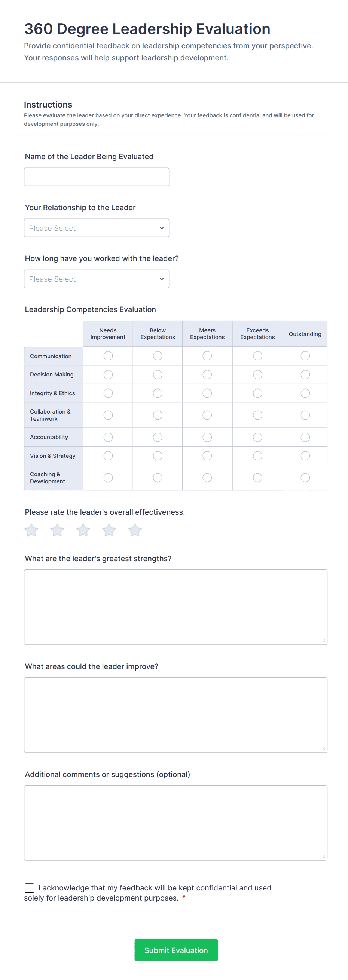The height and width of the screenshot is (980, 348).
Task: Select Needs Improvement for Accountability
Action: pyautogui.click(x=108, y=437)
